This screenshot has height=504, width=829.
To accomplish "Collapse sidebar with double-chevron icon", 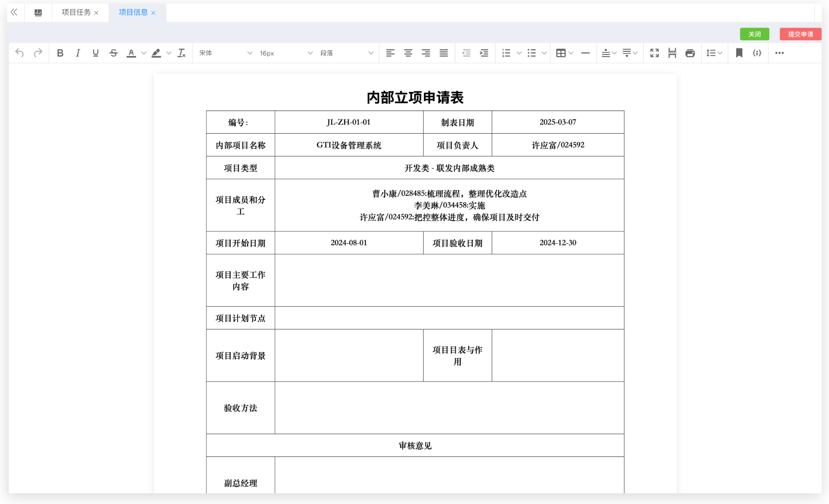I will tap(14, 12).
